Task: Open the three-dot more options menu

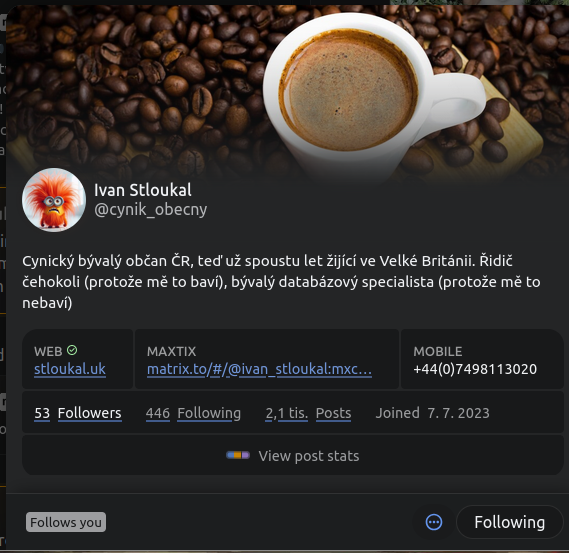Action: click(434, 522)
